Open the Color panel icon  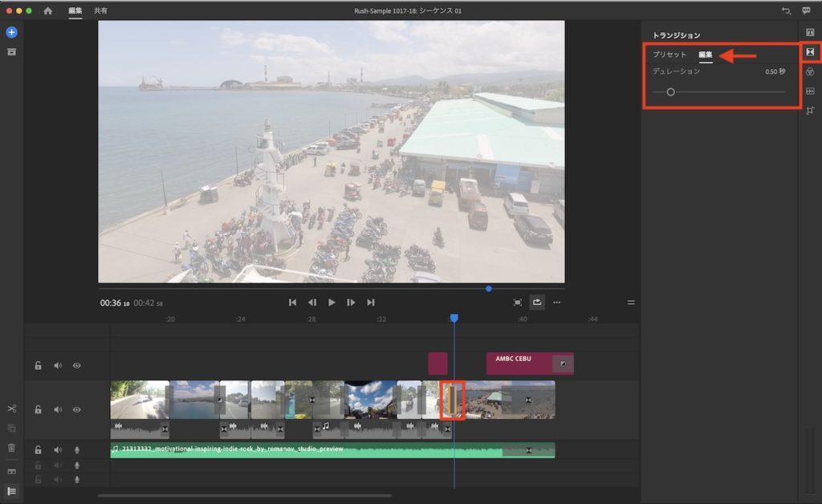[810, 71]
